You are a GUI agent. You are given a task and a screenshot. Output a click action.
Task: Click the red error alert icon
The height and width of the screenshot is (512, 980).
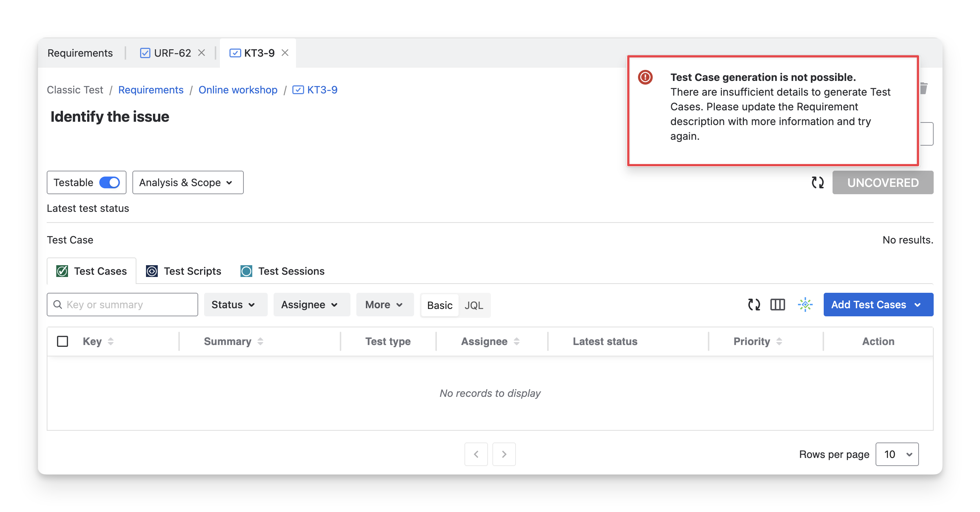tap(645, 77)
